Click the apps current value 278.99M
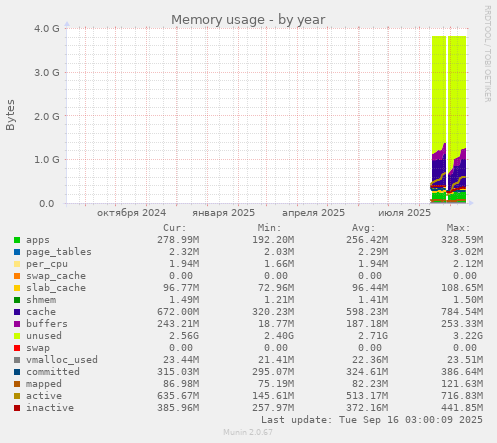The width and height of the screenshot is (497, 443). coord(178,240)
